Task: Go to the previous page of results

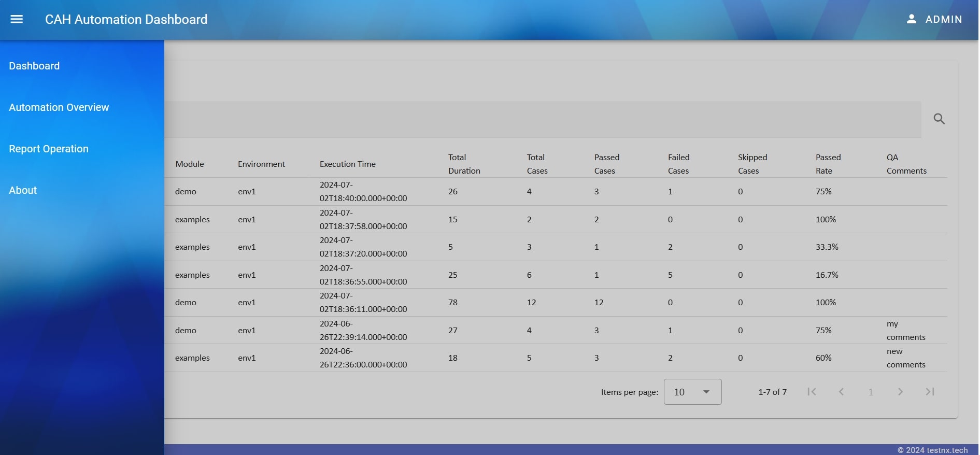Action: point(841,392)
